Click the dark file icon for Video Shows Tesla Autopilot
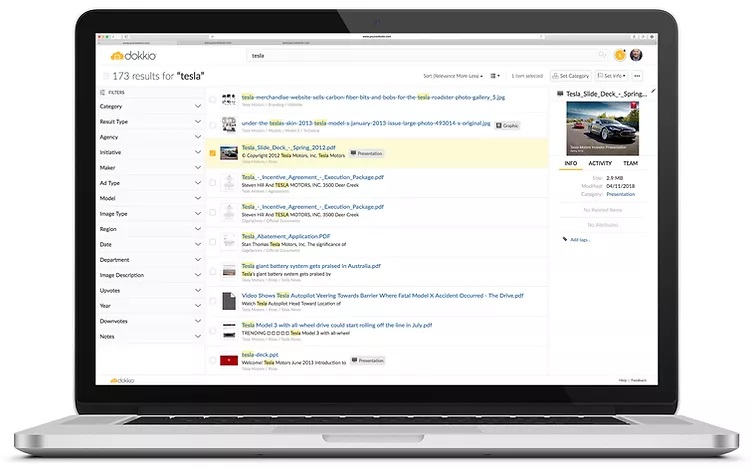This screenshot has height=469, width=751. 229,301
